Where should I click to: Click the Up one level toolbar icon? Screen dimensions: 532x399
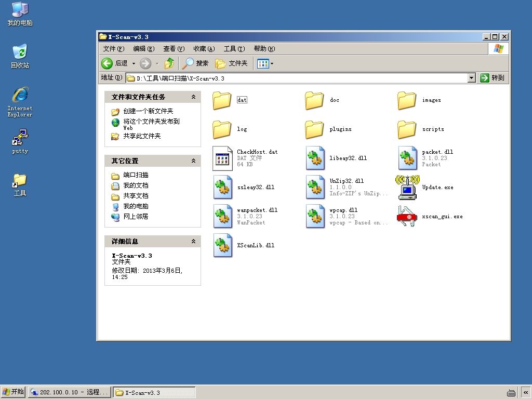click(169, 63)
